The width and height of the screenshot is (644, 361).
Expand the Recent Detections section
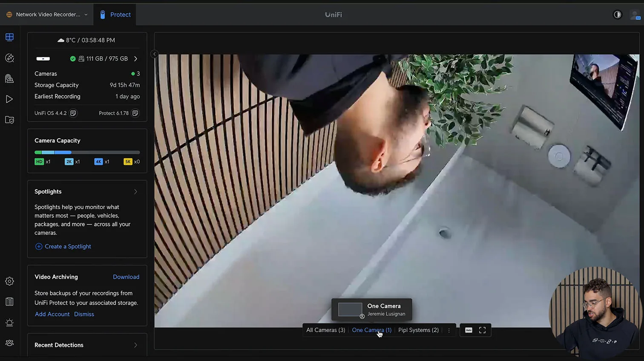(135, 345)
